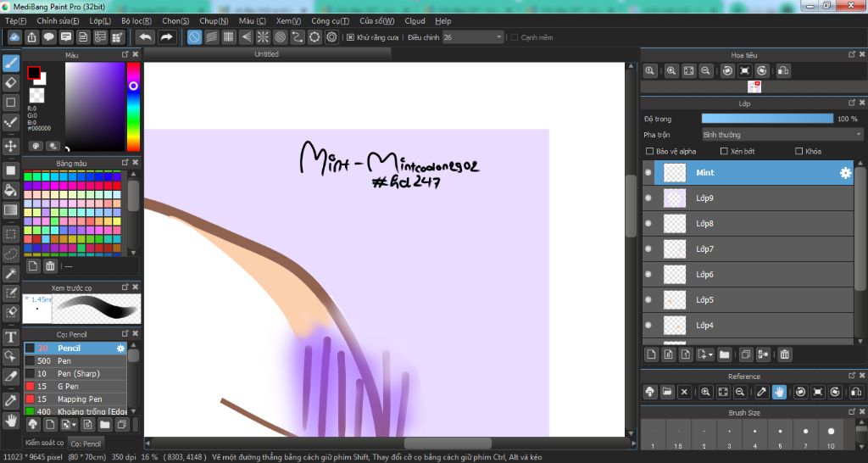Click the Untitled canvas tab
The height and width of the screenshot is (463, 868).
tap(266, 54)
